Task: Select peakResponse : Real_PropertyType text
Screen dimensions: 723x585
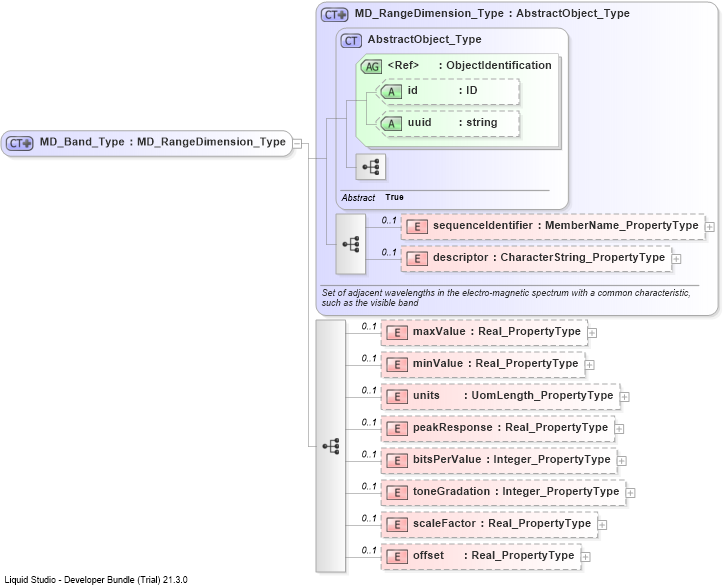Action: [x=510, y=427]
